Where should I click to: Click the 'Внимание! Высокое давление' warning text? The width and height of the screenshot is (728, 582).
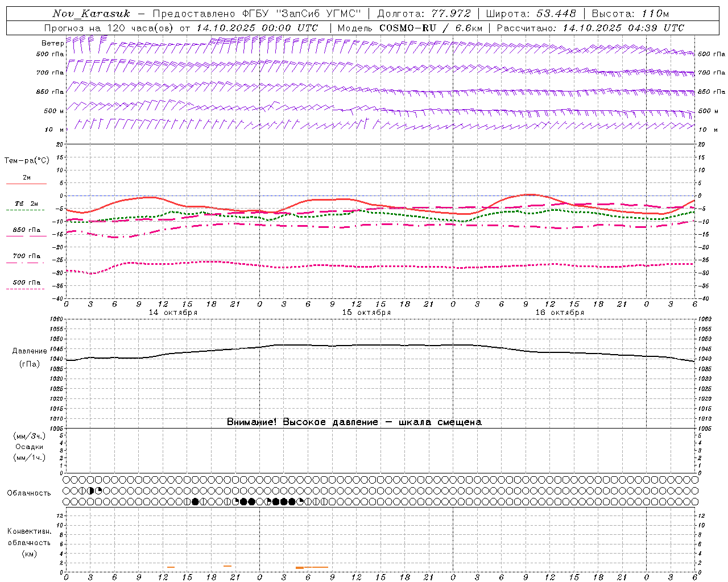tap(303, 422)
